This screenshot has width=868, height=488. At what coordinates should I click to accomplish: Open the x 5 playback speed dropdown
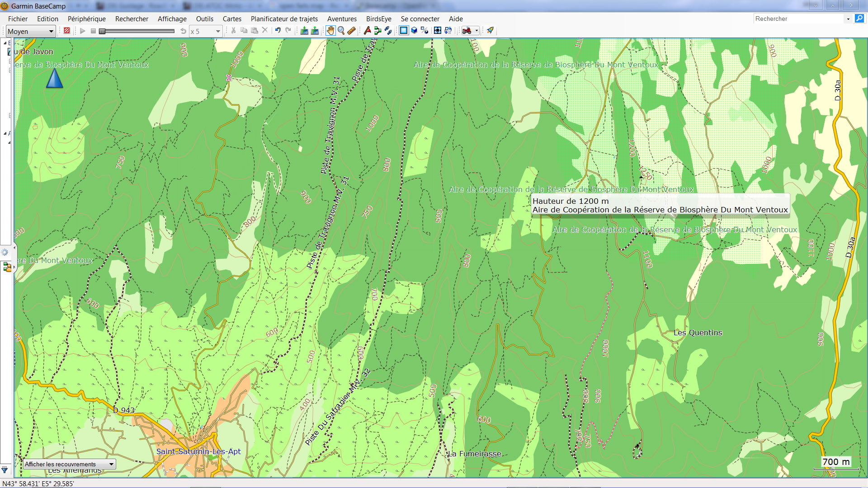click(218, 31)
